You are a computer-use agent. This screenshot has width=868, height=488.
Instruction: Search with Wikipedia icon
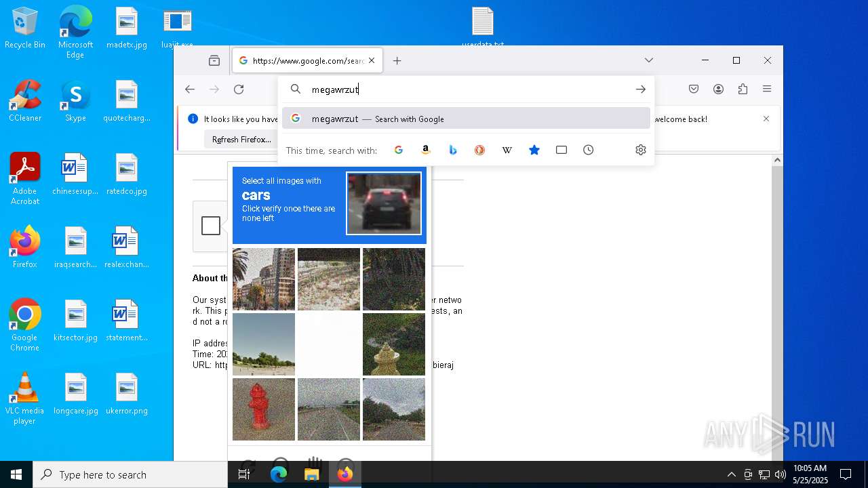click(507, 150)
